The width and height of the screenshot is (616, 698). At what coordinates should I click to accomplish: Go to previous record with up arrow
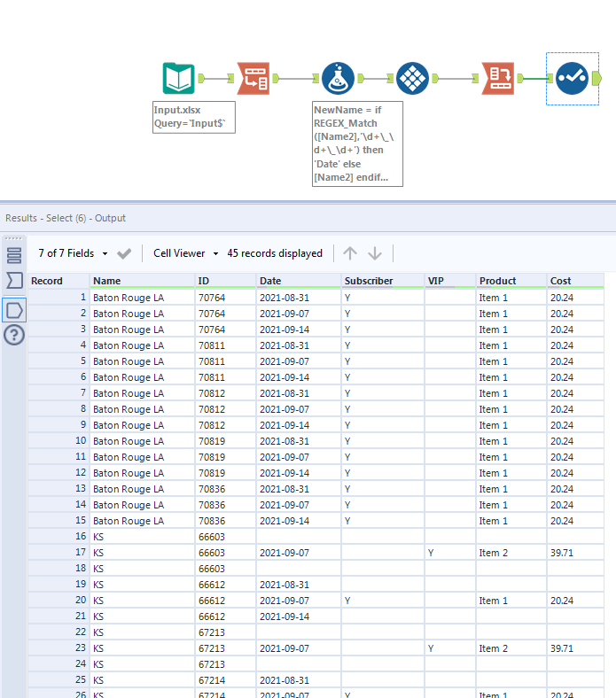point(350,253)
